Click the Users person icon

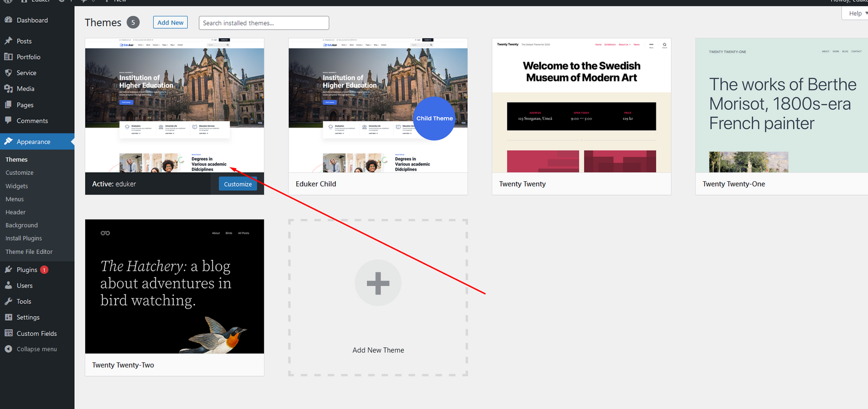[x=8, y=285]
